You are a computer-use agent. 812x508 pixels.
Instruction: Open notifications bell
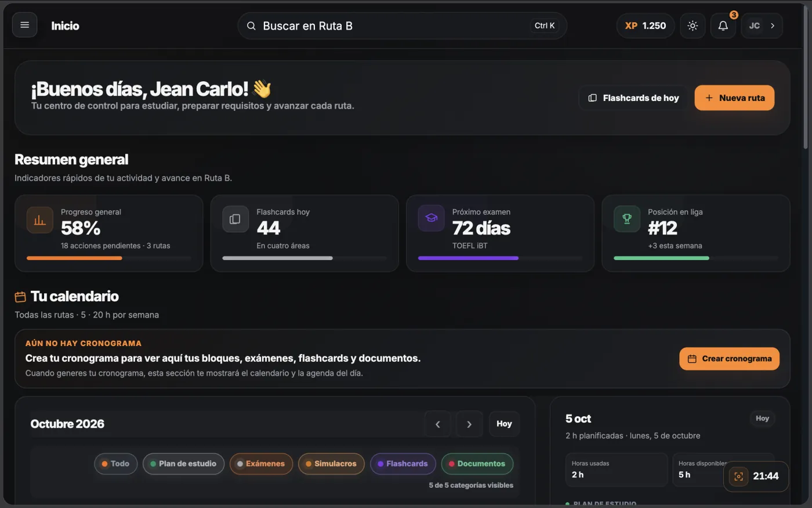[723, 26]
